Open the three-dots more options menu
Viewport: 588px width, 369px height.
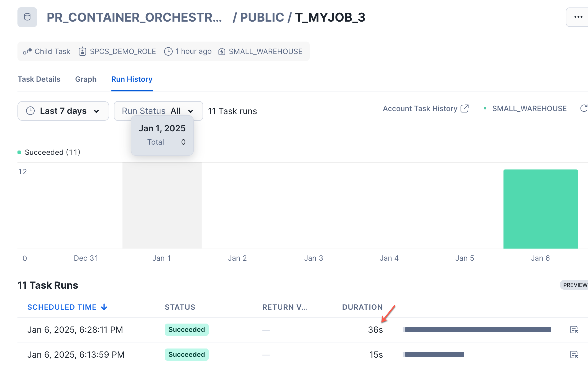click(578, 17)
